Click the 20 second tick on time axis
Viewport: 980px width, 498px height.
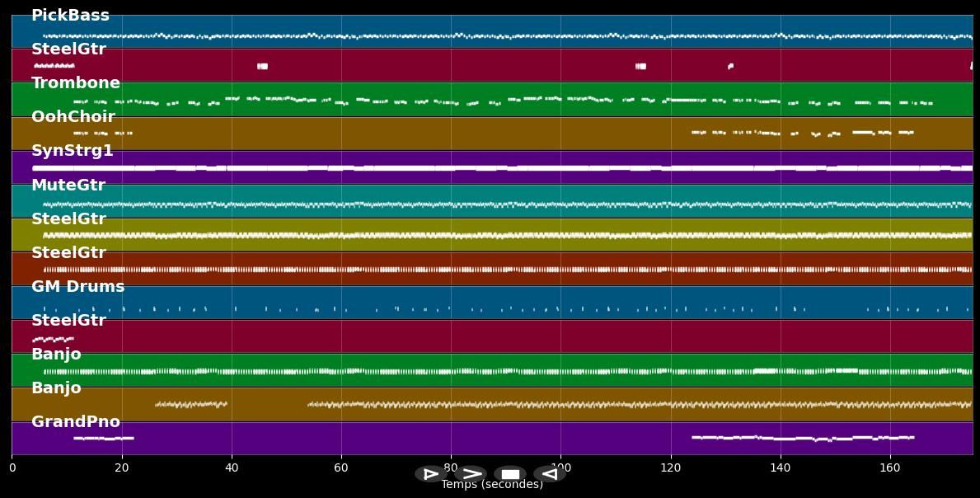[122, 468]
